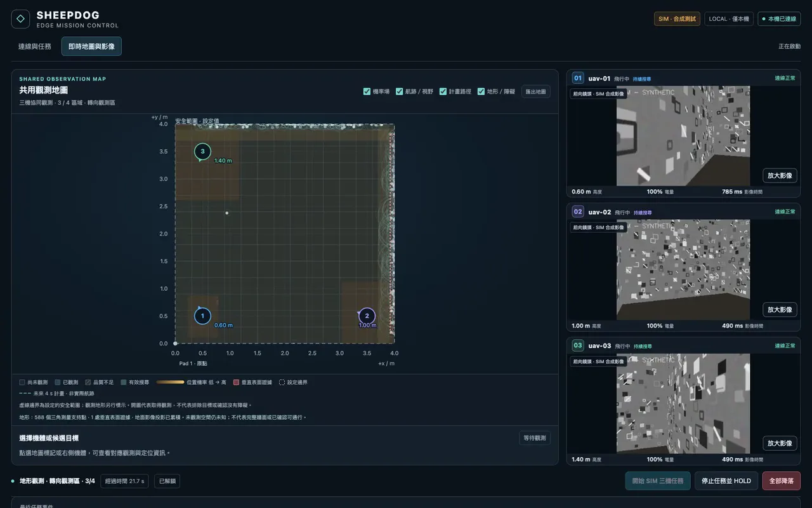Click the uav-03 name label
Image resolution: width=812 pixels, height=508 pixels.
[599, 346]
